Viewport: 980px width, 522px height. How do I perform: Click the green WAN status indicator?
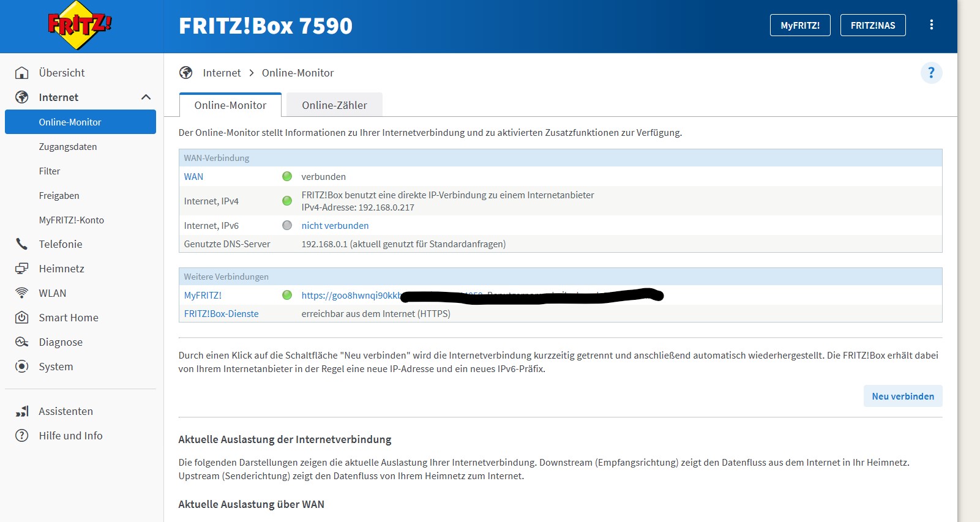tap(286, 176)
